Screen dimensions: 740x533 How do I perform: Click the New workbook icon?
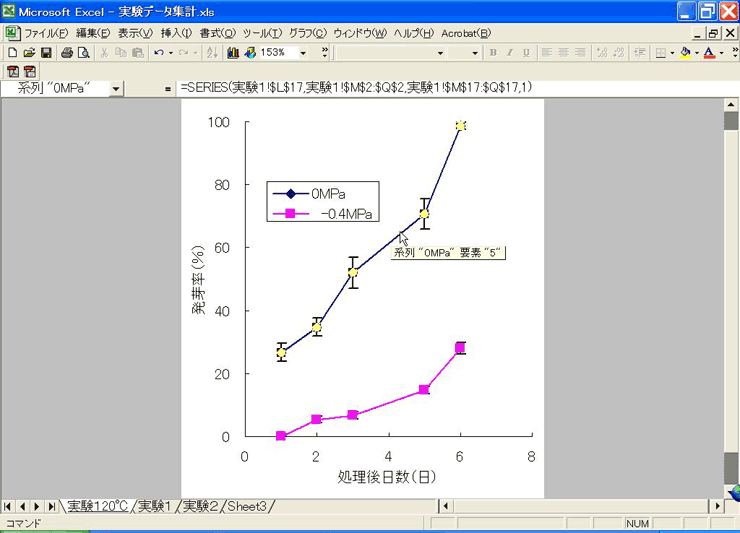[12, 52]
